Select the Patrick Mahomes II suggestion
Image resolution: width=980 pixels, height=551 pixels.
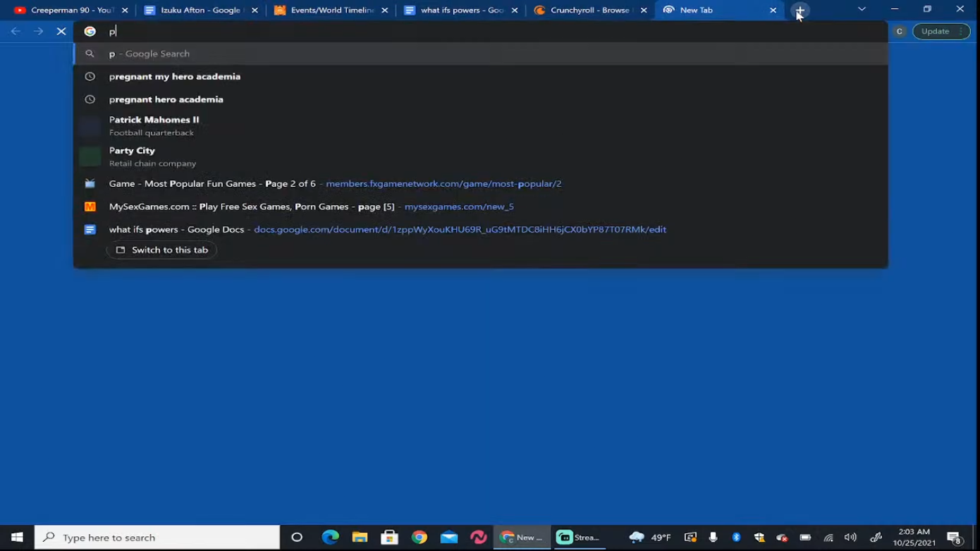[x=481, y=125]
